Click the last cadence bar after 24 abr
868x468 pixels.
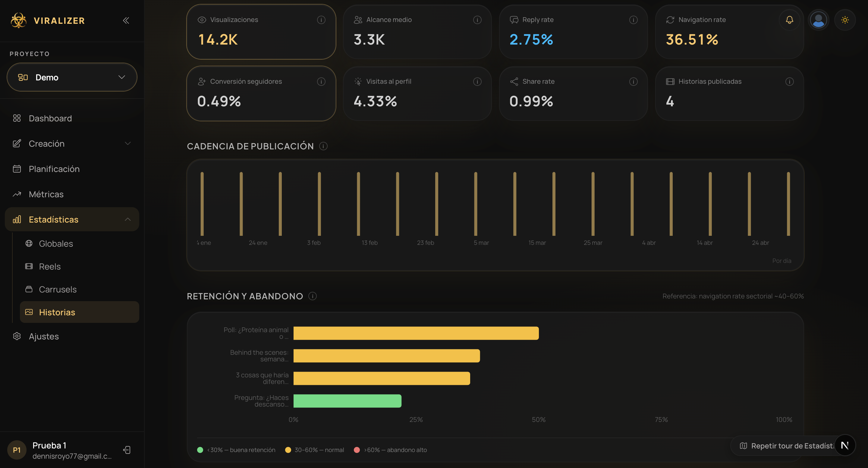coord(788,204)
